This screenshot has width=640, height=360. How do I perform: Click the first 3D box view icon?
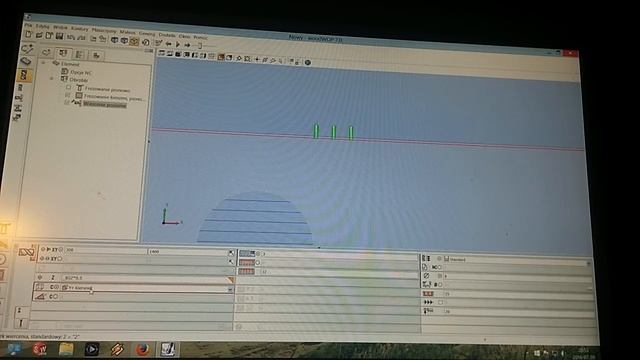(115, 40)
